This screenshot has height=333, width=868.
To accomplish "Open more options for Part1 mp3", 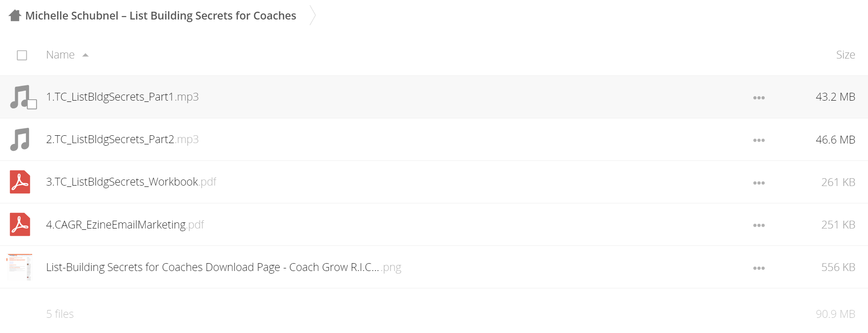I will [759, 98].
